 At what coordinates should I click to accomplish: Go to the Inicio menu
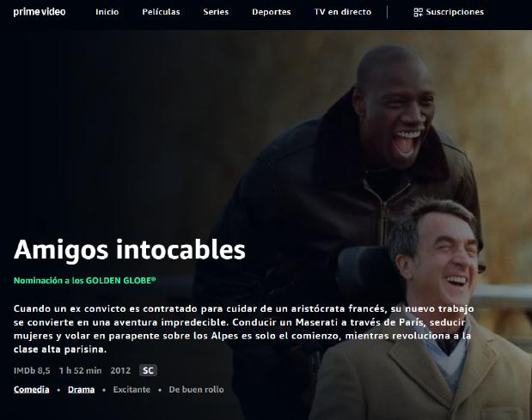107,12
